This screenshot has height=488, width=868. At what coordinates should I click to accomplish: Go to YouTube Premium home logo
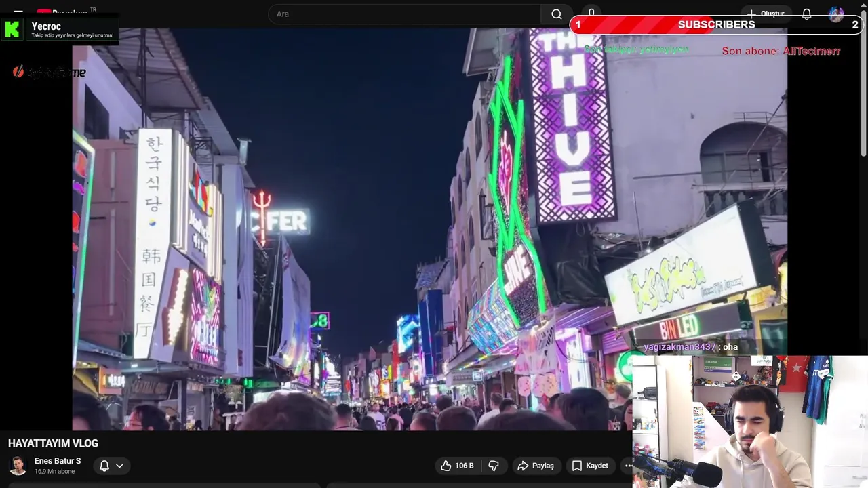coord(66,12)
